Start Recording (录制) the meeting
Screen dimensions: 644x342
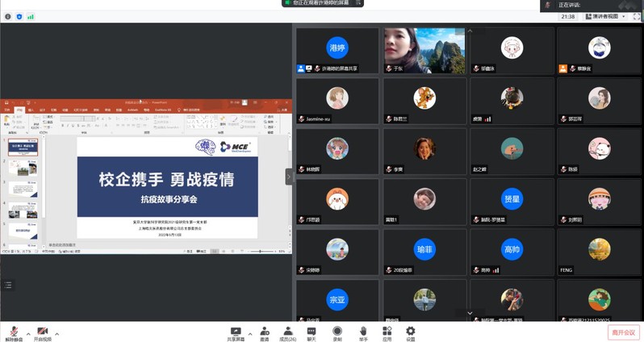click(x=337, y=332)
